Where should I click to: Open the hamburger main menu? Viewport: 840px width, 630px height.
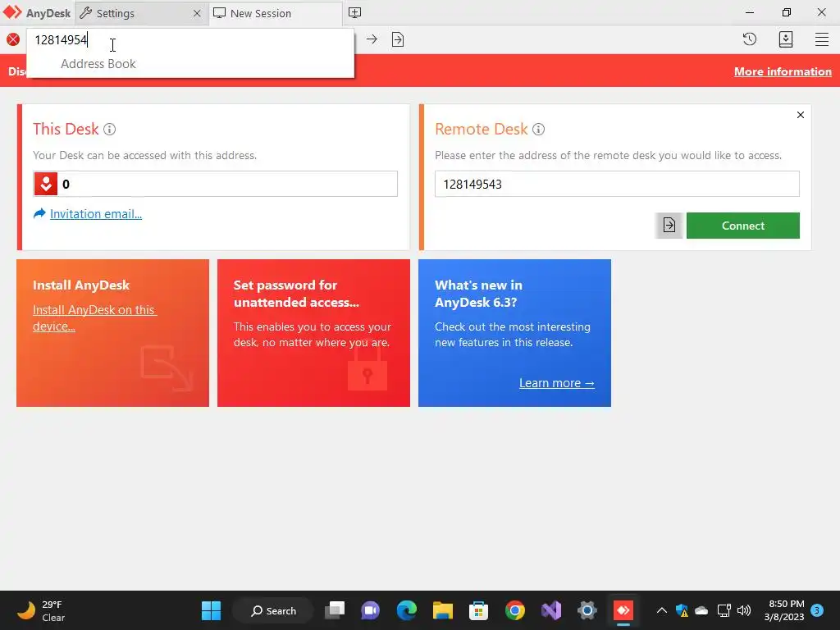822,39
